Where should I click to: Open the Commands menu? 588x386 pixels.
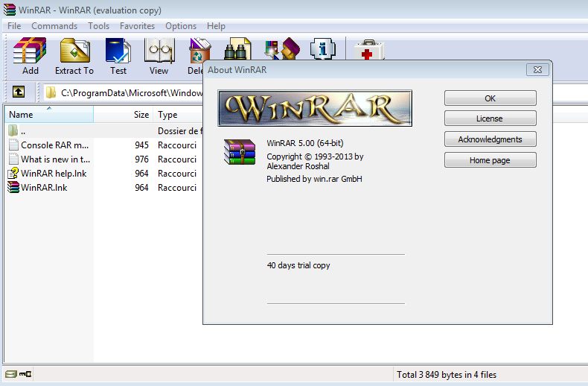54,26
